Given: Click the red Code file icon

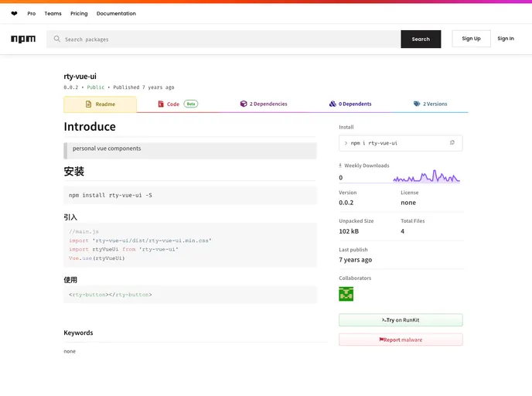Looking at the screenshot, I should coord(161,104).
